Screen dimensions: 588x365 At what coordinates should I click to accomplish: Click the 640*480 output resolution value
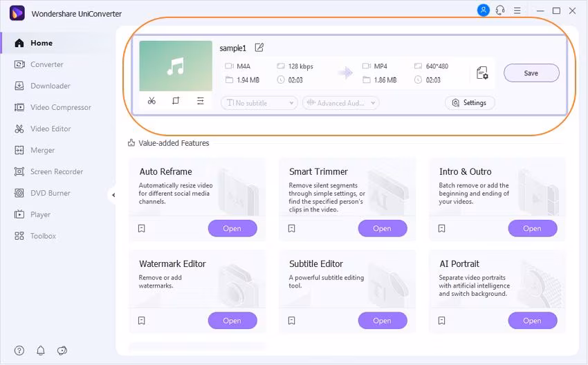tap(437, 66)
